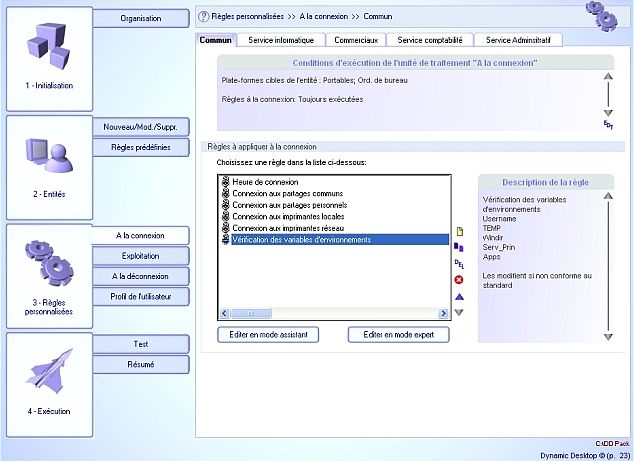The height and width of the screenshot is (461, 634).
Task: Click breadcrumb A la connexion
Action: pyautogui.click(x=323, y=17)
